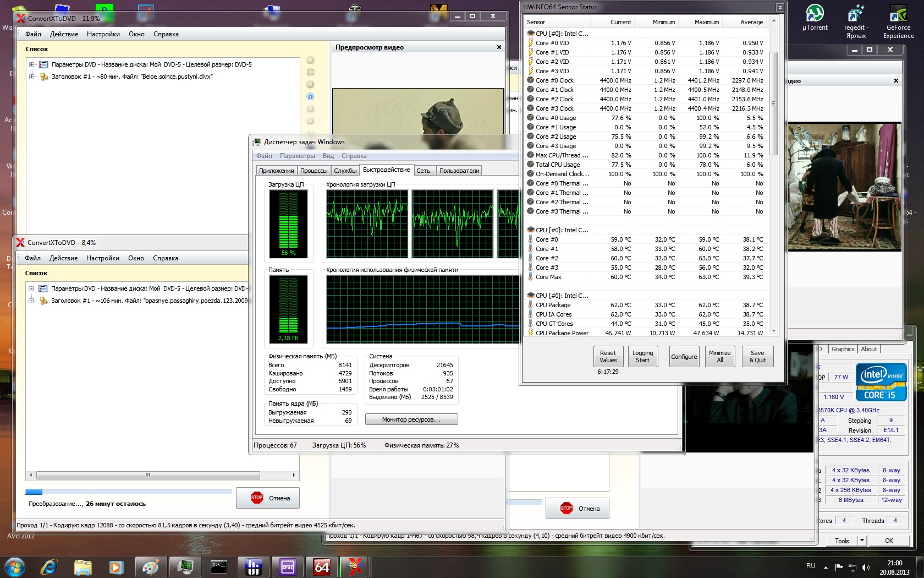Image resolution: width=924 pixels, height=578 pixels.
Task: Open HWiNFO64 Configure button
Action: tap(684, 357)
